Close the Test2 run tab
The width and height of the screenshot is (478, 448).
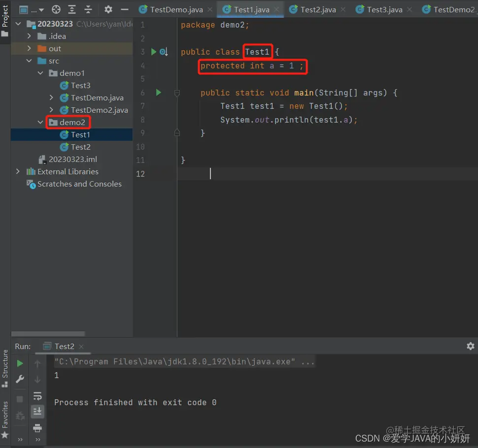pos(81,346)
